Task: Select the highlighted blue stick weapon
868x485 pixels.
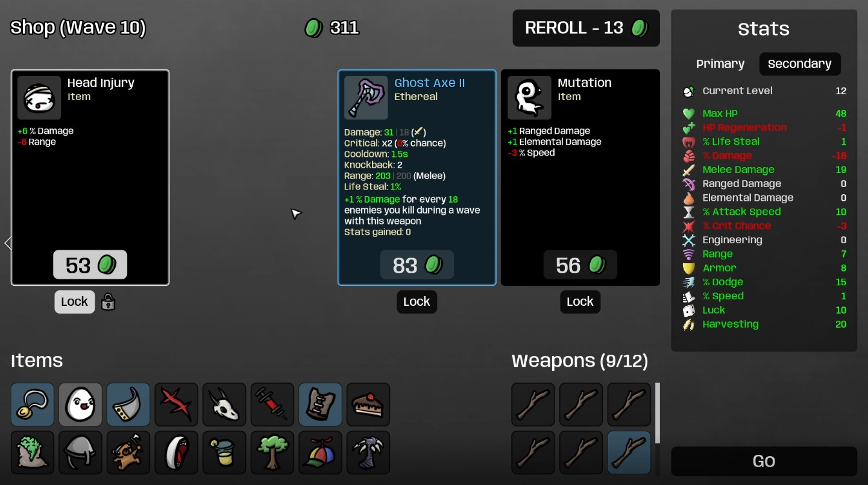Action: tap(629, 452)
